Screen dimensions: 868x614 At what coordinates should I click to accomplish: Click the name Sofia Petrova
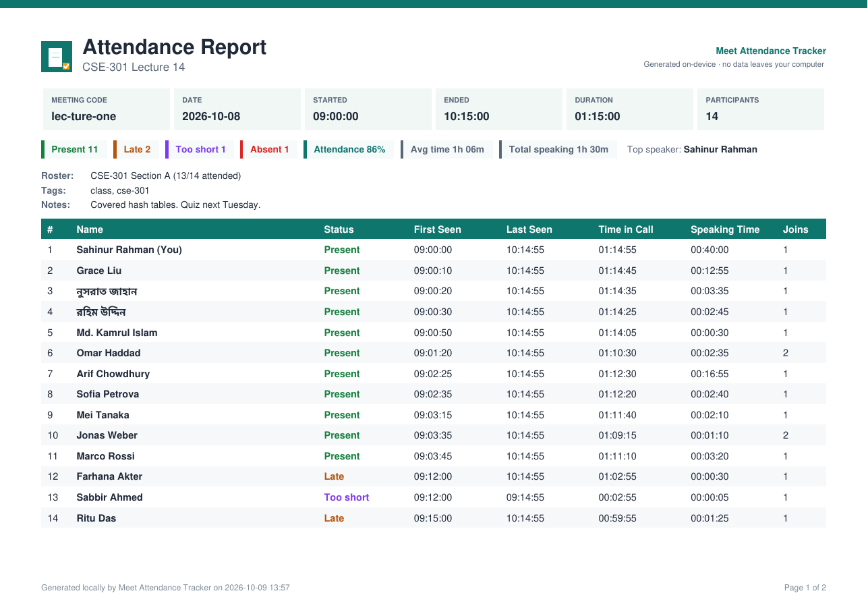coord(108,394)
